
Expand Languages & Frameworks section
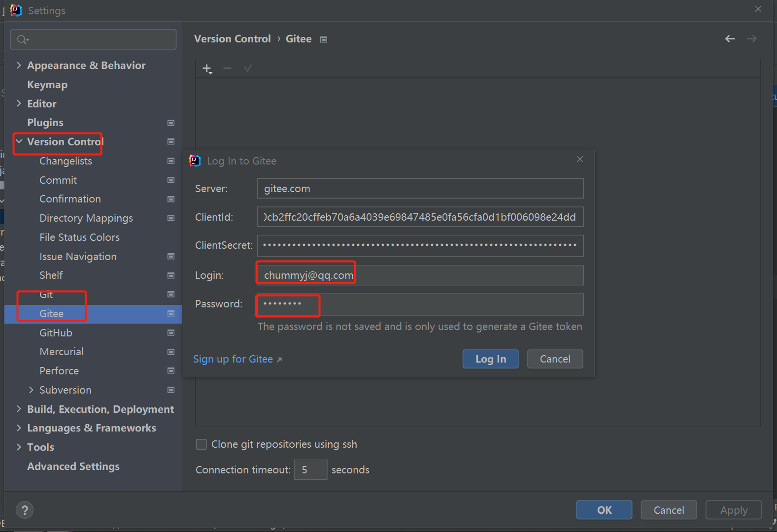tap(19, 428)
